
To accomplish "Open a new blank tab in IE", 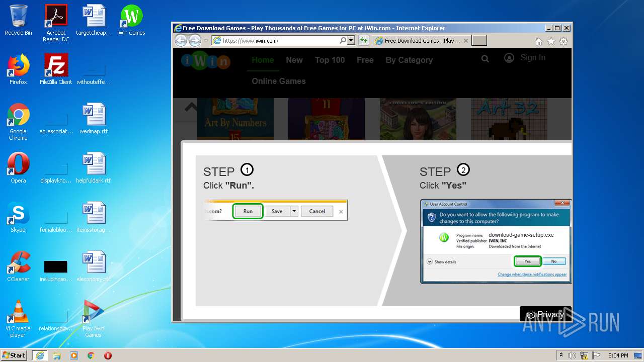I will click(x=479, y=41).
